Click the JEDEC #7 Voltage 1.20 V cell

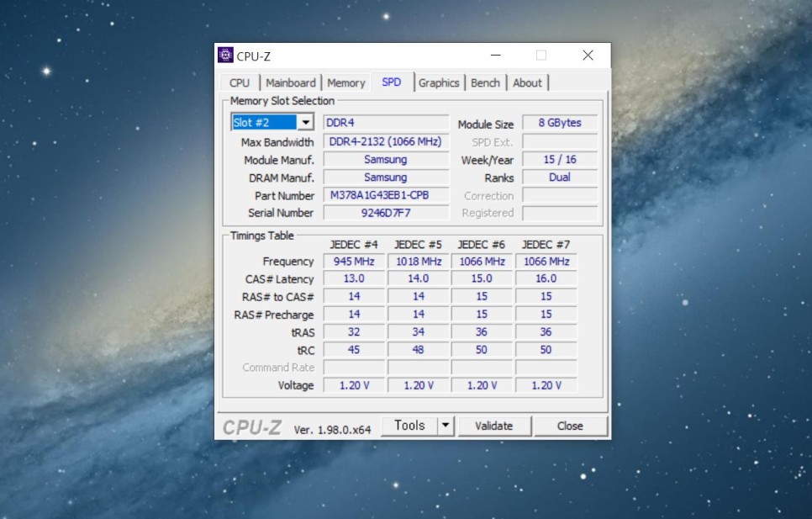tap(546, 385)
